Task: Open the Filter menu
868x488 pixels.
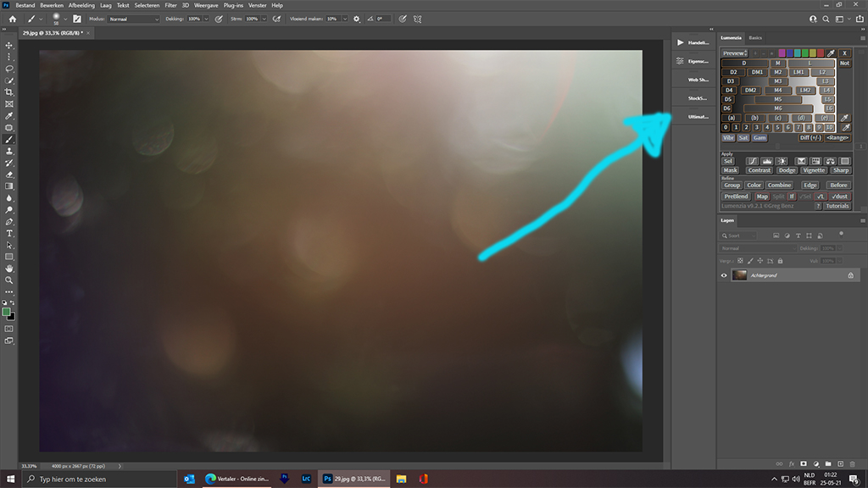Action: pos(170,5)
